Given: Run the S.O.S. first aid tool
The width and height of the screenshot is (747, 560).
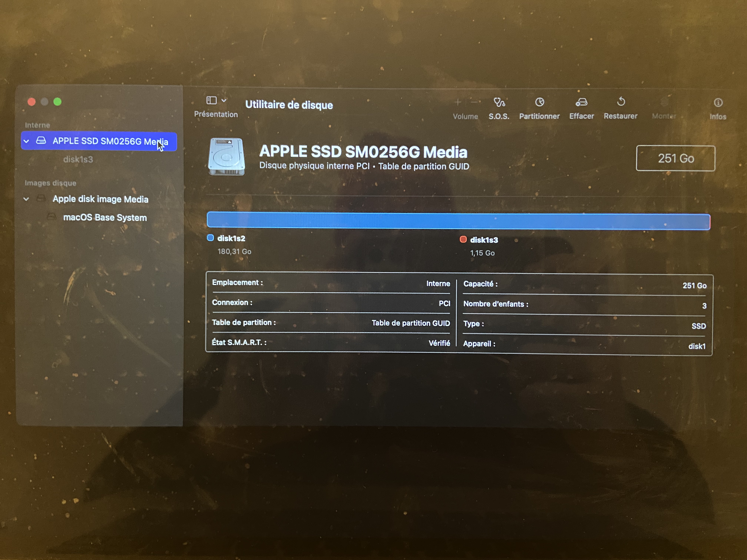Looking at the screenshot, I should click(499, 102).
